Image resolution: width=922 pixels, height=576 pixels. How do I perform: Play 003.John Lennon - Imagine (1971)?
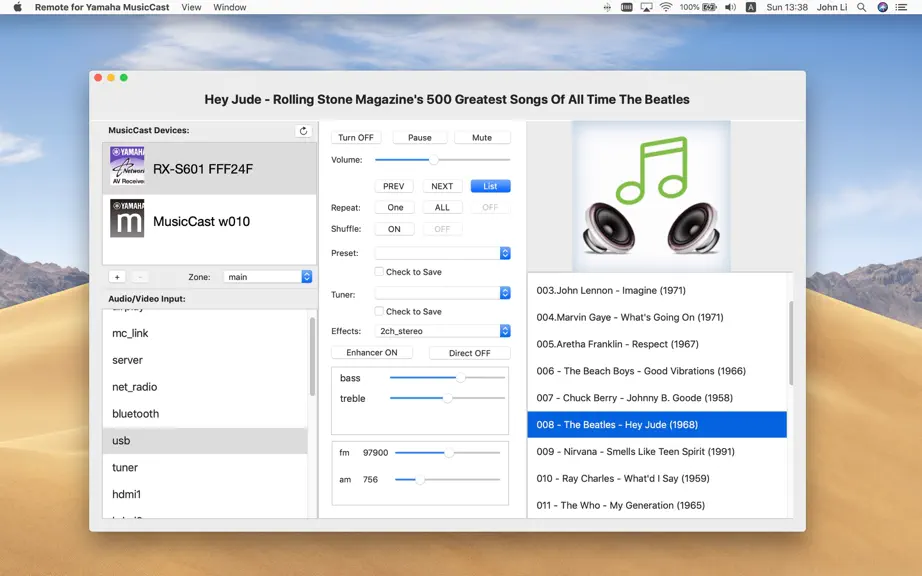click(657, 290)
